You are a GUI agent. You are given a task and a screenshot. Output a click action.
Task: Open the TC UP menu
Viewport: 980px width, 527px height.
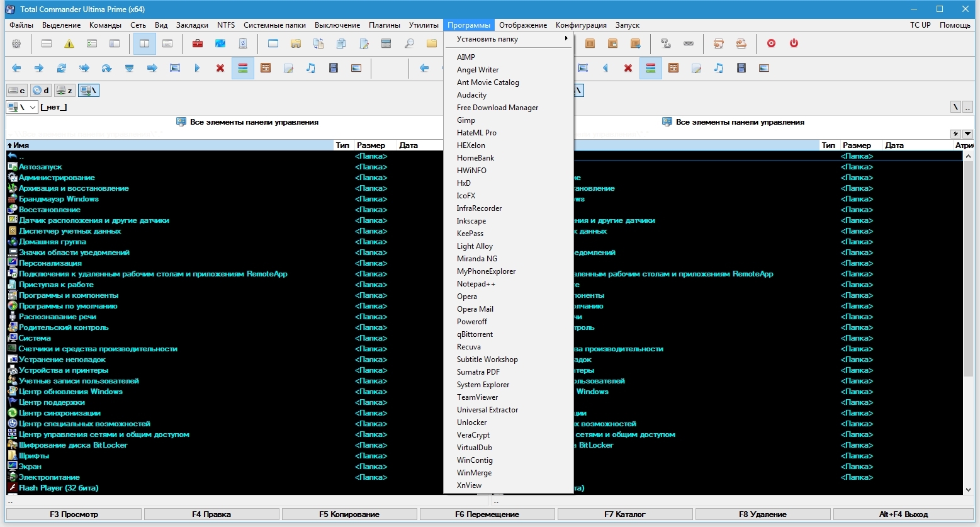point(920,25)
